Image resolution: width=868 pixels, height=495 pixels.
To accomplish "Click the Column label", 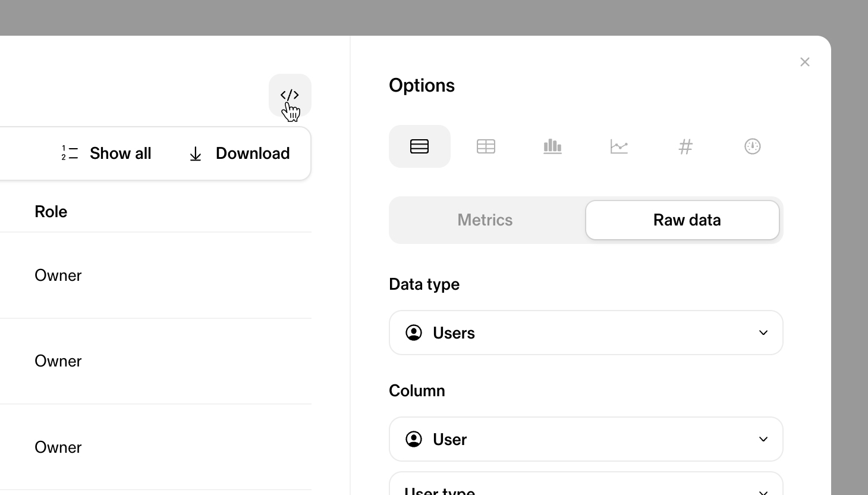I will point(417,391).
